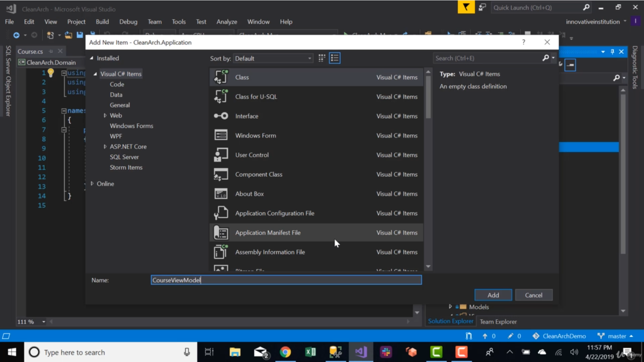Expand the Models folder in Solution Explorer
The height and width of the screenshot is (362, 644).
(451, 307)
